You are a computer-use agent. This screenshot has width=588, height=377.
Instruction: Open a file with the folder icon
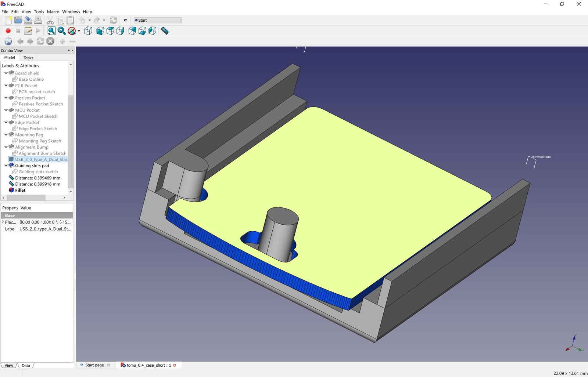pos(18,20)
